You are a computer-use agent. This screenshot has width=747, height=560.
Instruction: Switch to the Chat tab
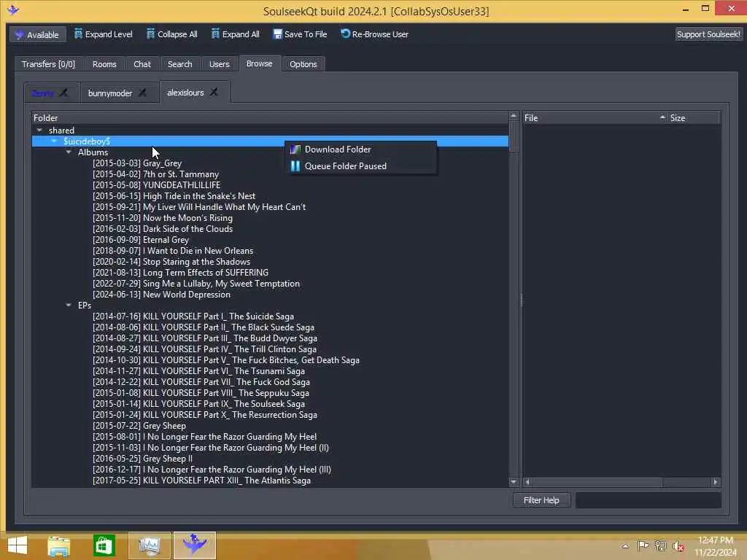tap(142, 64)
